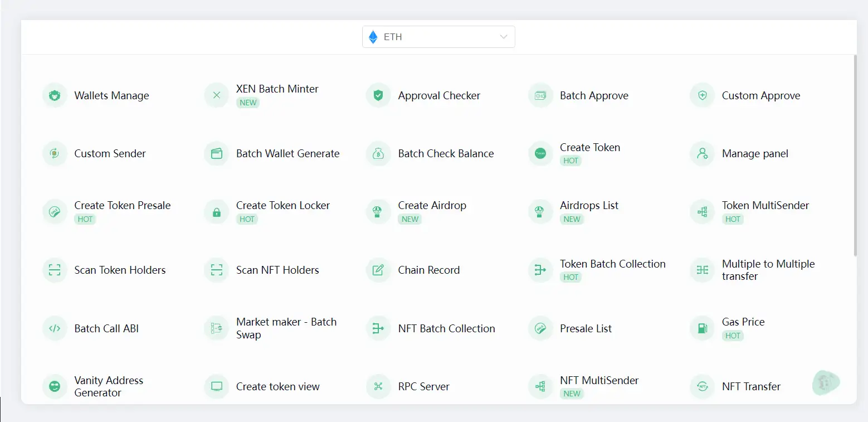Image resolution: width=868 pixels, height=422 pixels.
Task: Click the Batch Wallet Generate icon
Action: pos(216,154)
